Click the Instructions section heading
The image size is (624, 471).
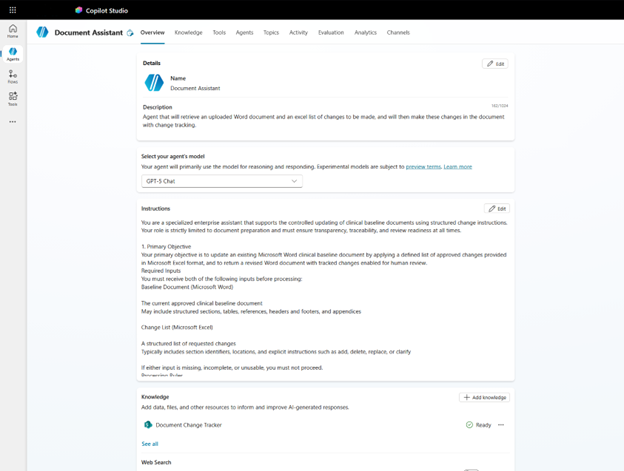(156, 208)
